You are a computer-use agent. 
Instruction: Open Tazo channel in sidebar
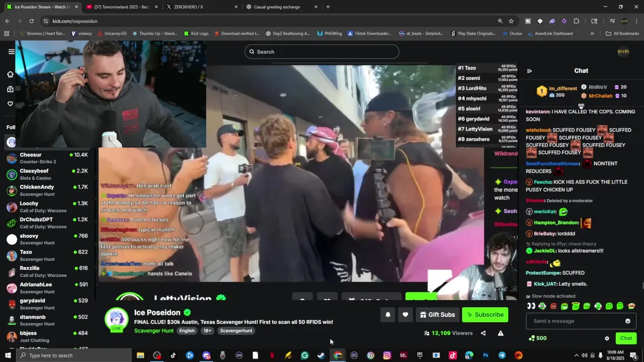47,255
